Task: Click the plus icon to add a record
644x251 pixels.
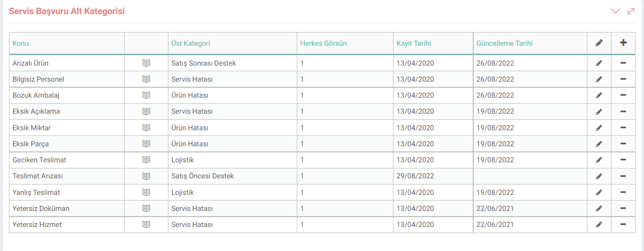Action: point(623,43)
